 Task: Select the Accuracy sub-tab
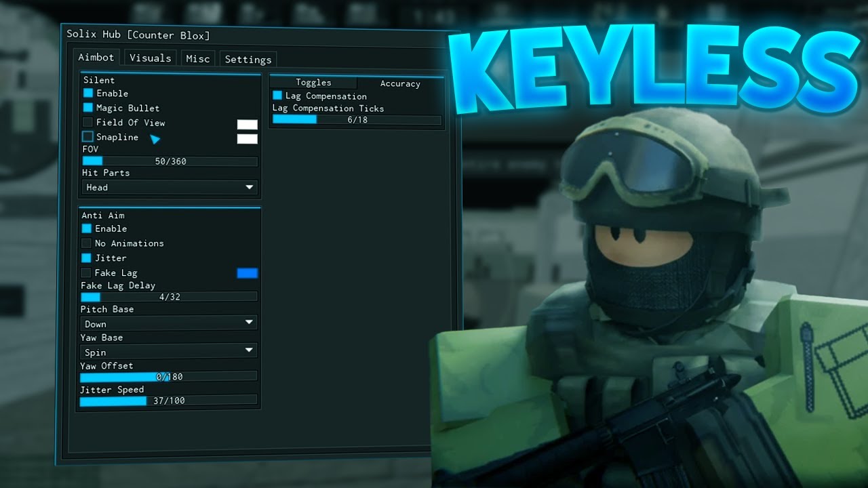(x=400, y=83)
